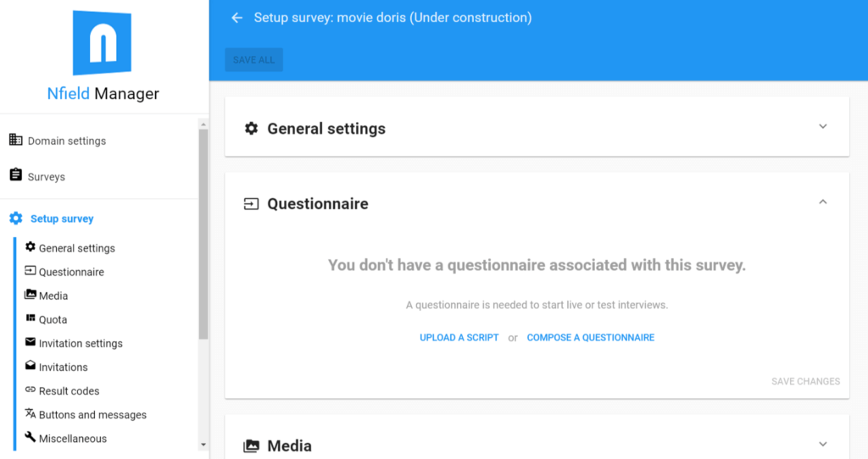Image resolution: width=868 pixels, height=459 pixels.
Task: Click Compose a Questionnaire link
Action: (x=591, y=338)
